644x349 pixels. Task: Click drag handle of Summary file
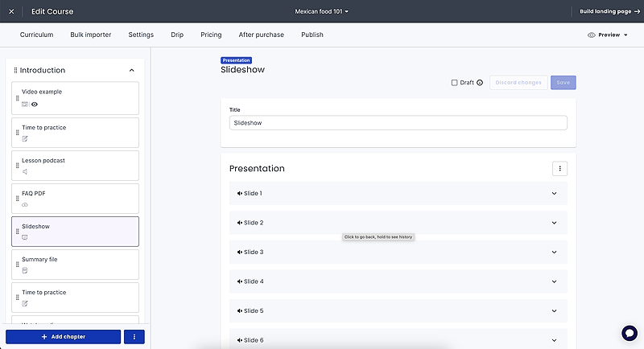point(17,265)
